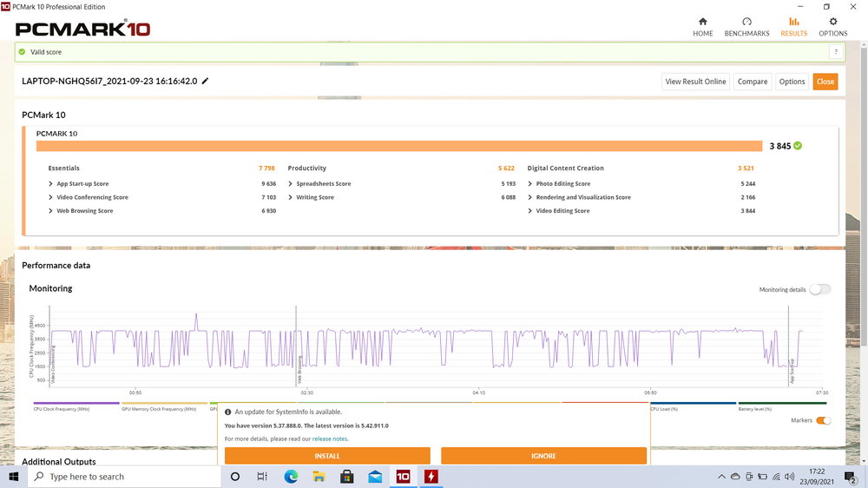Open the Windows Start menu

[x=14, y=477]
